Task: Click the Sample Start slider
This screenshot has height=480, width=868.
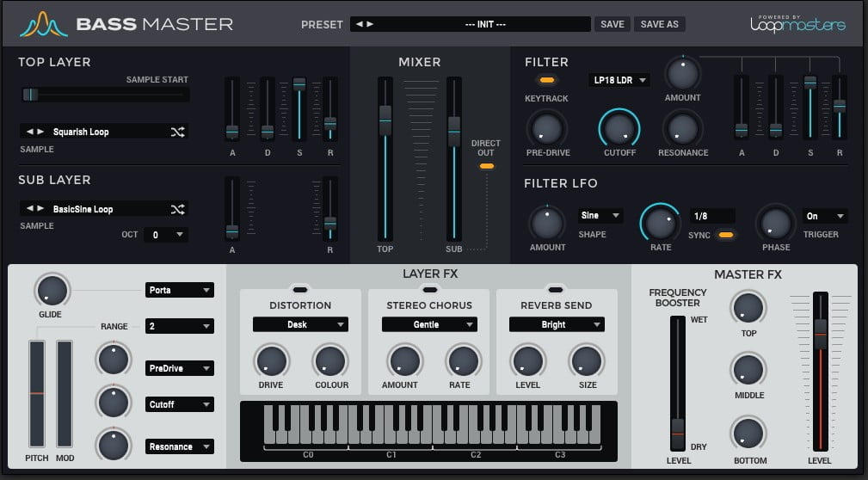Action: point(105,95)
